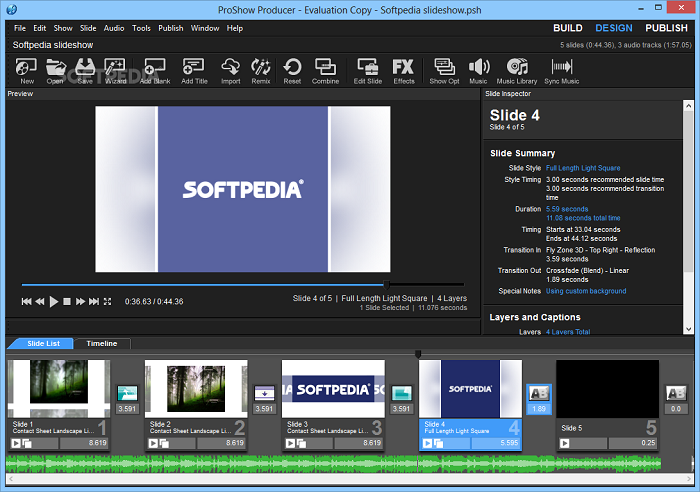Open the Slide menu
Screen dimensions: 700x492
click(88, 28)
